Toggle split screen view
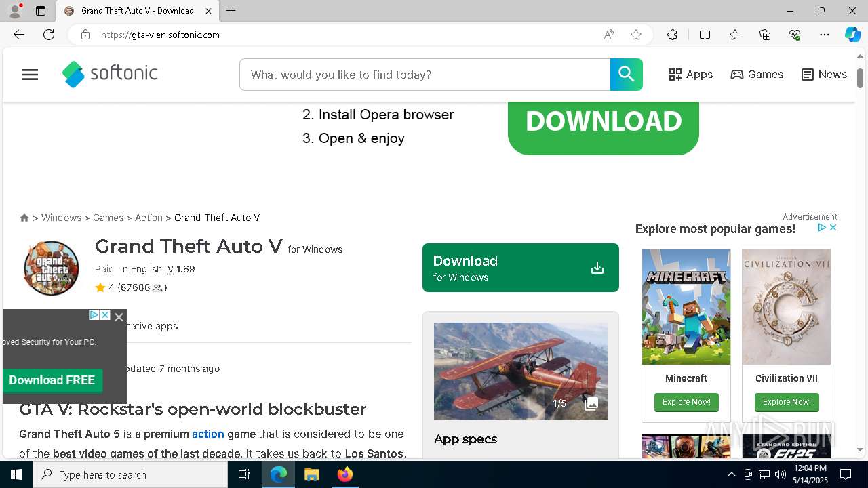 point(705,35)
